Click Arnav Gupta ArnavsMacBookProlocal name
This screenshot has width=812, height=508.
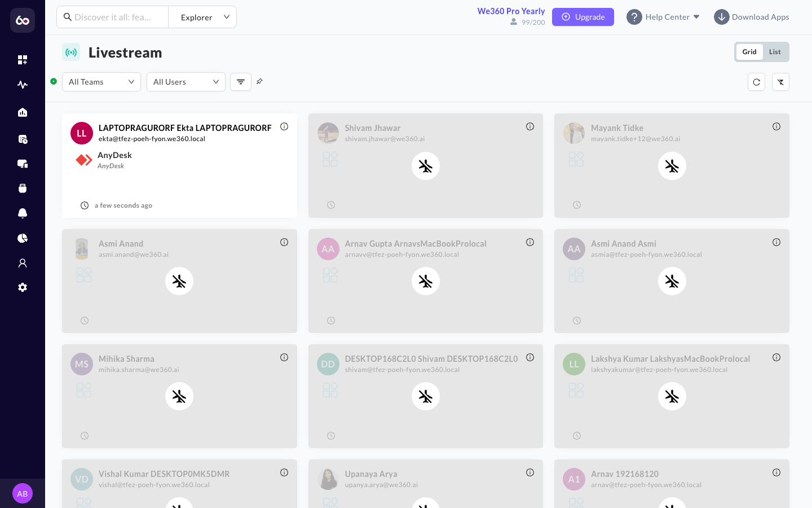416,244
